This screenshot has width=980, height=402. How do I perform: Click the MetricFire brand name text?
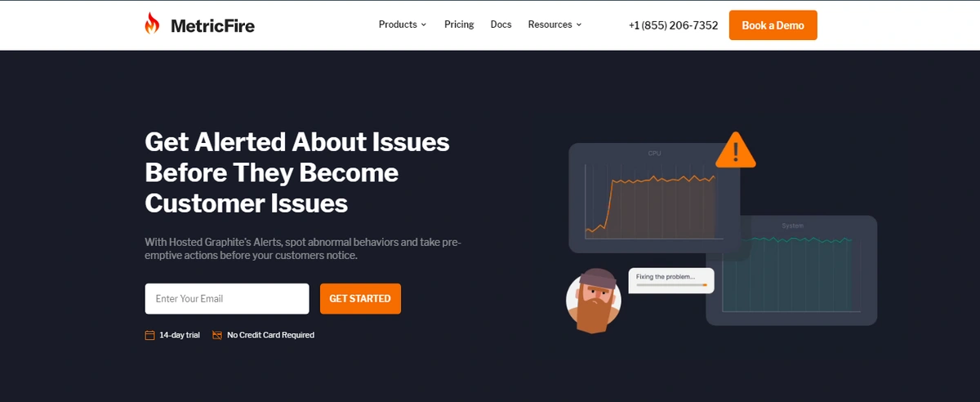coord(212,25)
